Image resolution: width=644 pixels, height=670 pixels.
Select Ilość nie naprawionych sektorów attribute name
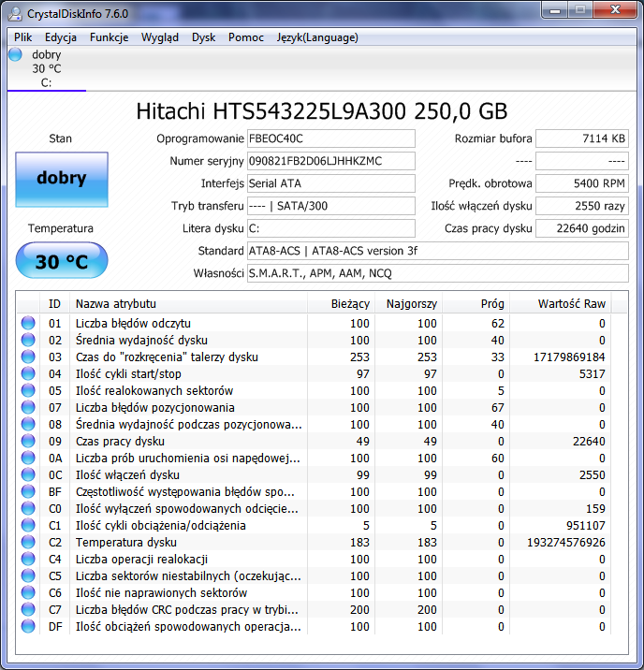click(161, 593)
